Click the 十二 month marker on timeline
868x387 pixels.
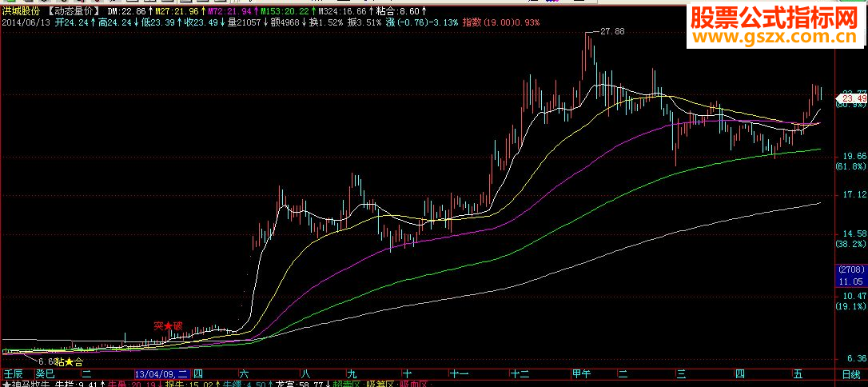point(520,374)
